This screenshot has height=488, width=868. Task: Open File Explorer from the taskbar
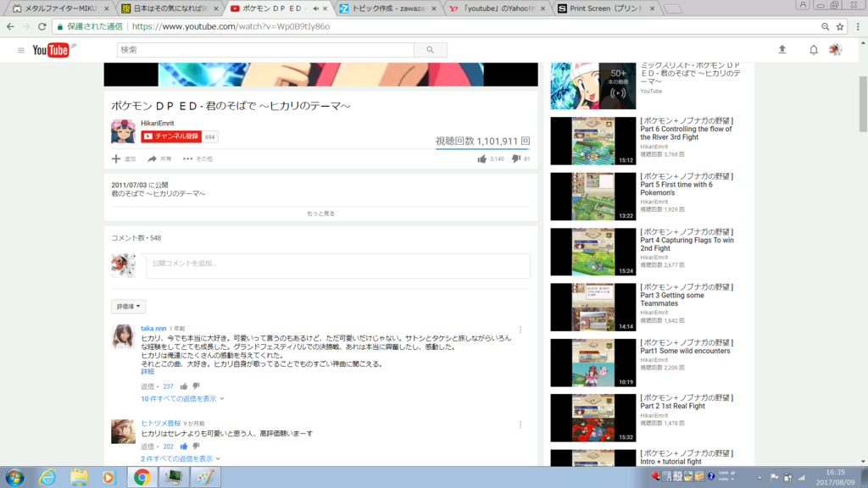point(79,477)
